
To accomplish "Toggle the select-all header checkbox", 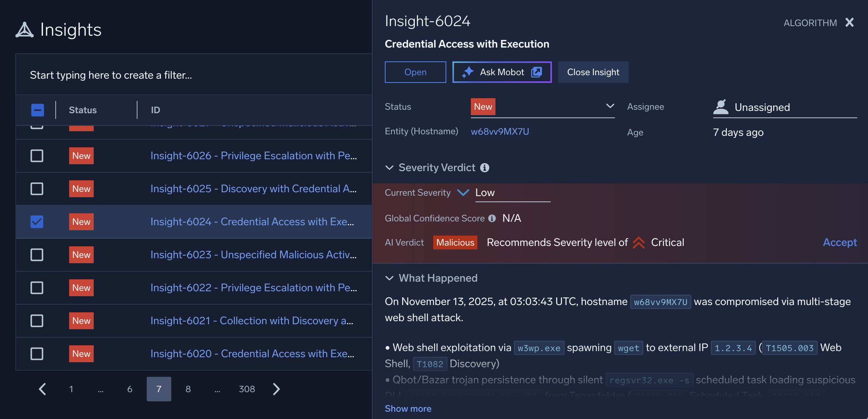I will pos(38,110).
